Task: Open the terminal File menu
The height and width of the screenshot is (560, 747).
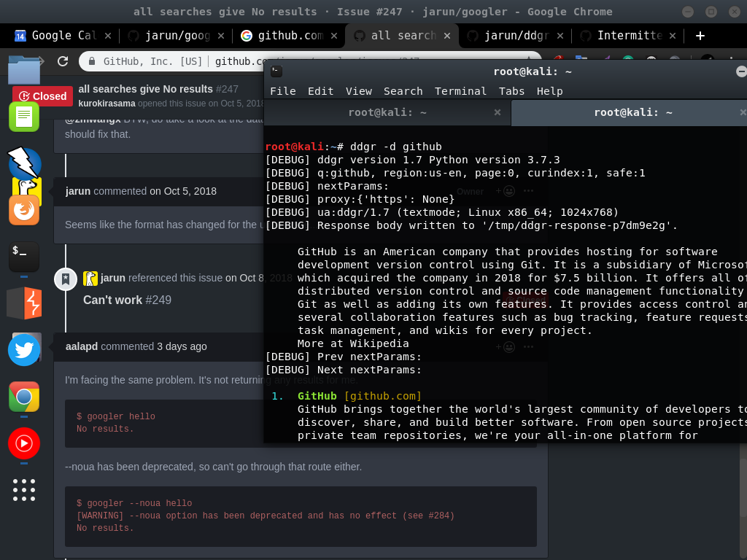Action: (283, 91)
